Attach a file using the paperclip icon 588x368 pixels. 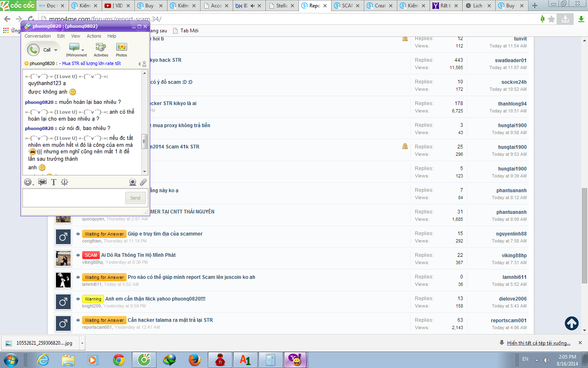pos(143,182)
